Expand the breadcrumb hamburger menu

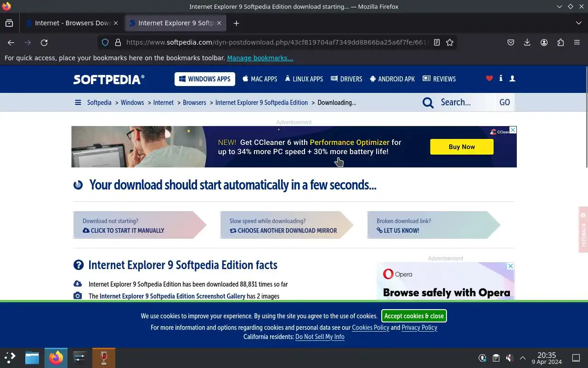point(78,103)
